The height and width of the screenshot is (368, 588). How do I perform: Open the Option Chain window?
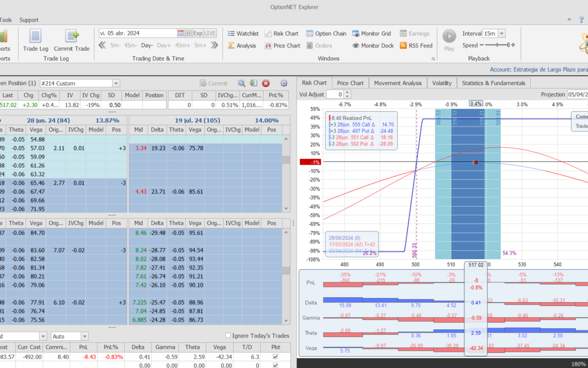pos(326,33)
